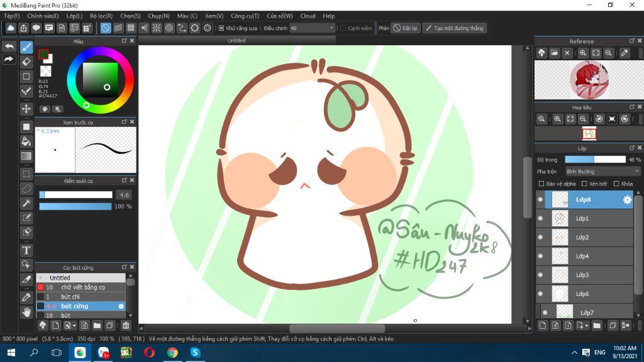Hide the Lớp6 layer
This screenshot has height=362, width=644.
tap(540, 294)
